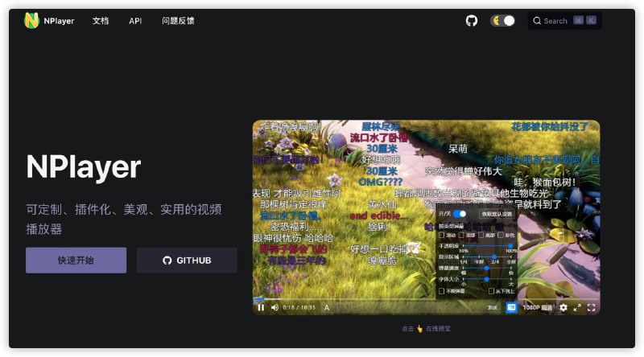
Task: Enable the 不限弹幕 checkbox
Action: click(x=441, y=291)
